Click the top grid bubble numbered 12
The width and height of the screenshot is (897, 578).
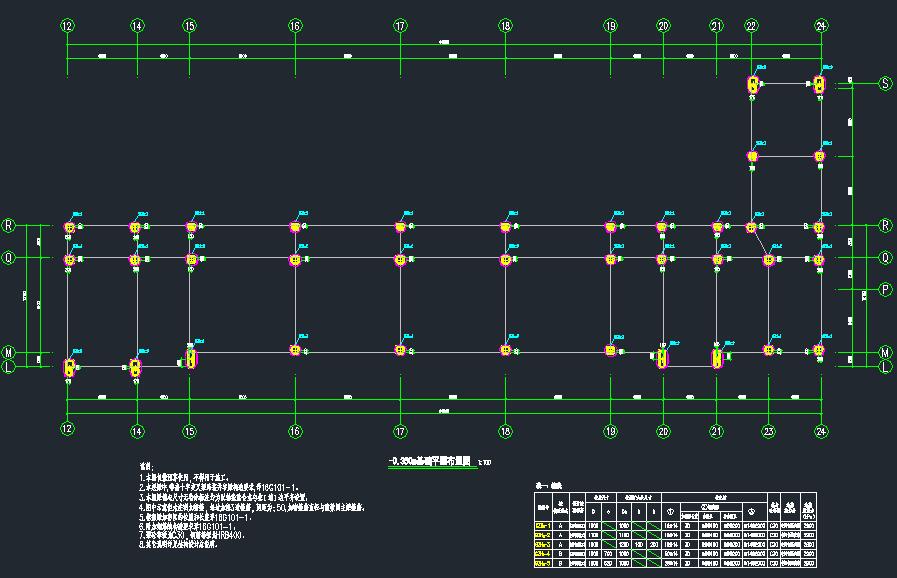click(x=67, y=26)
